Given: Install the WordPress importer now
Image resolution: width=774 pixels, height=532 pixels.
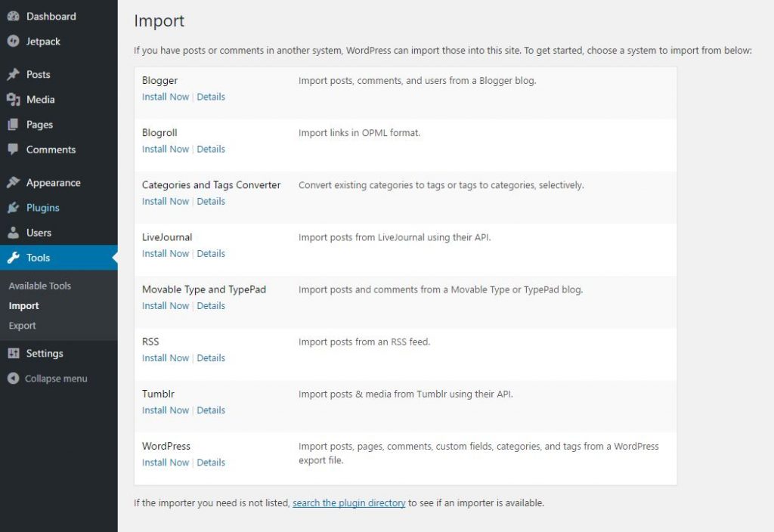Looking at the screenshot, I should [x=166, y=462].
